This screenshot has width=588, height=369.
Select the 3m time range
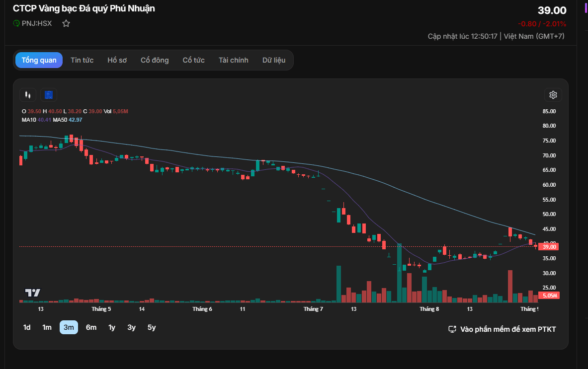click(69, 327)
